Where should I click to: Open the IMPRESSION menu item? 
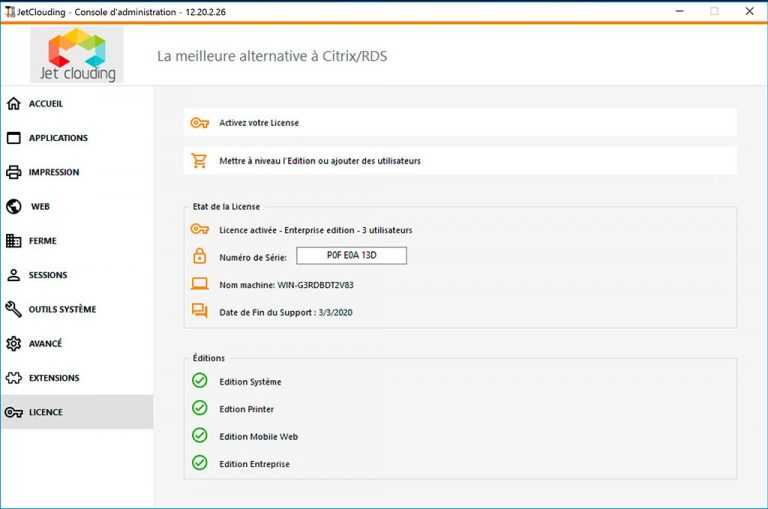[77, 172]
